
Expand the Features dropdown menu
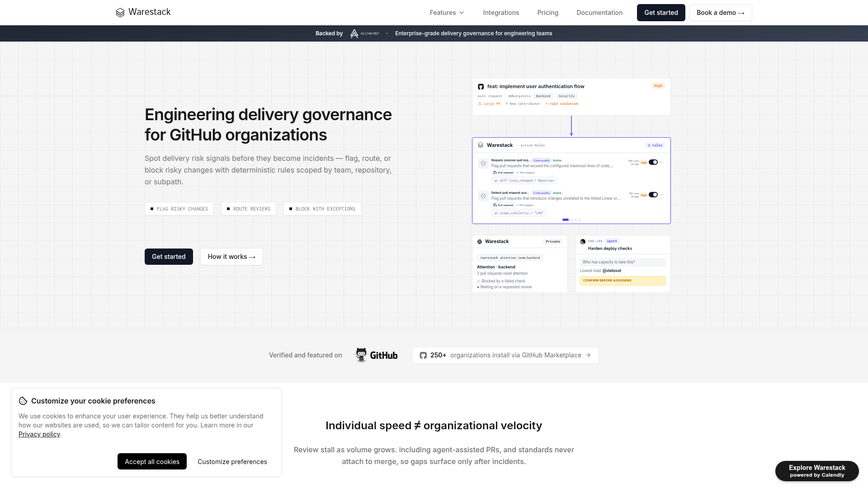(447, 13)
